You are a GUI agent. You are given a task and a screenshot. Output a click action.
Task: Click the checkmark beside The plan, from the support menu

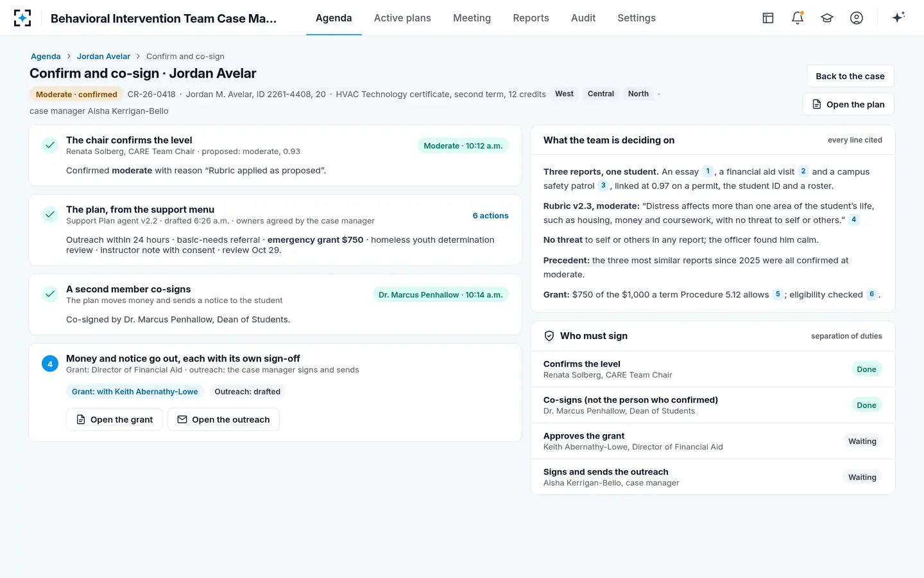pos(50,215)
